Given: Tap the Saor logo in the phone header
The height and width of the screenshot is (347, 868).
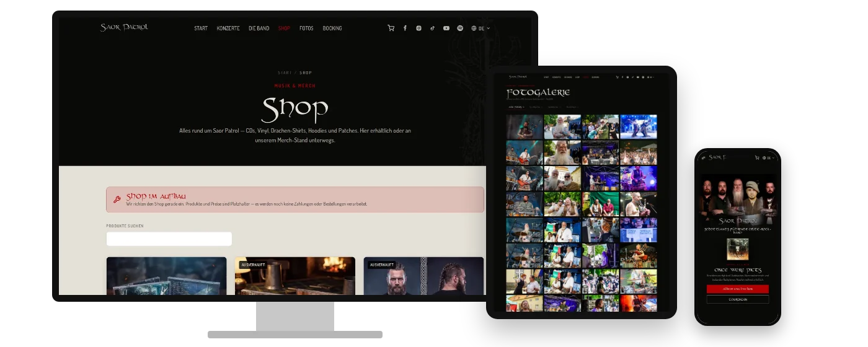Looking at the screenshot, I should pyautogui.click(x=717, y=157).
